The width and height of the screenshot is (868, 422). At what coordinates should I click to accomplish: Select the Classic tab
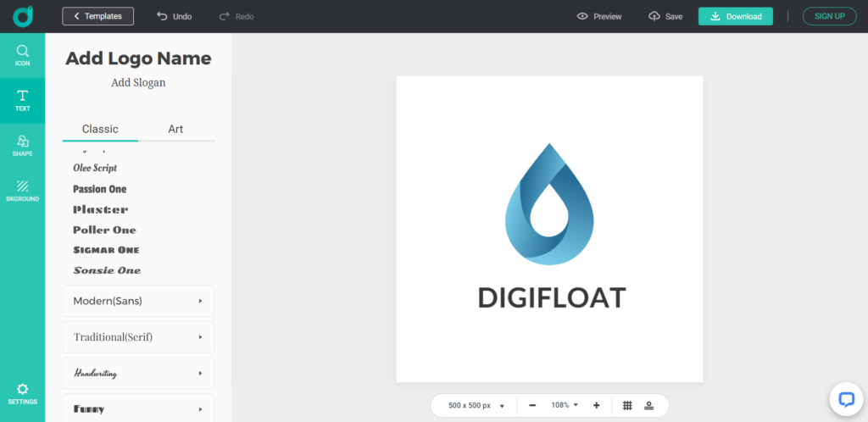[100, 130]
